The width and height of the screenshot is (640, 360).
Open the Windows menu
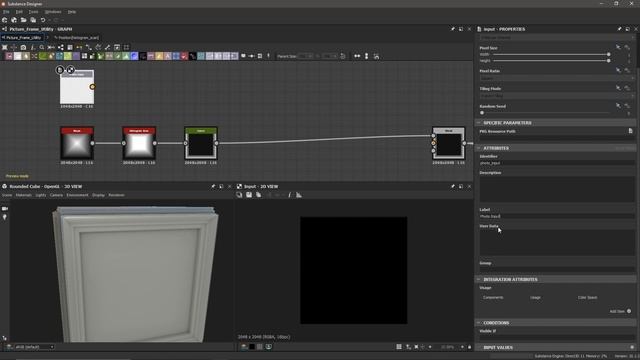[53, 12]
